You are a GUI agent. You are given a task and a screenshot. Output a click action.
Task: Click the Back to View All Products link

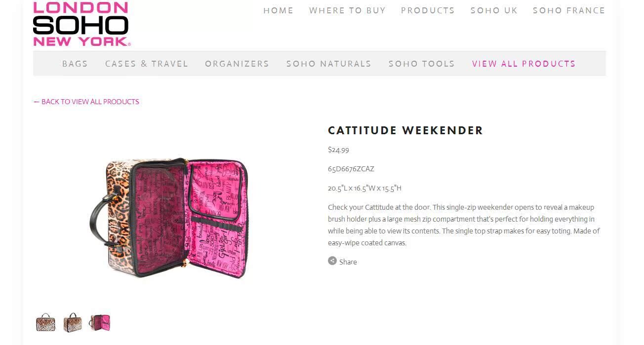click(86, 102)
